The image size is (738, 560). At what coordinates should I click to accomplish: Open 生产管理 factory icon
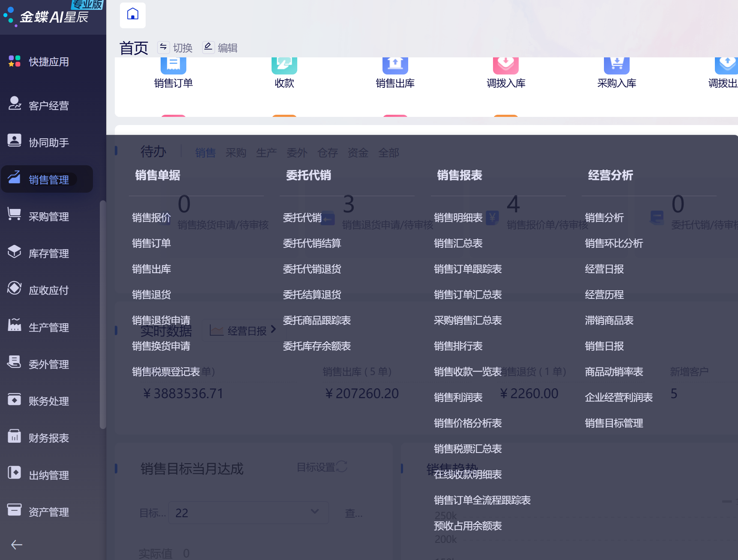(x=15, y=325)
